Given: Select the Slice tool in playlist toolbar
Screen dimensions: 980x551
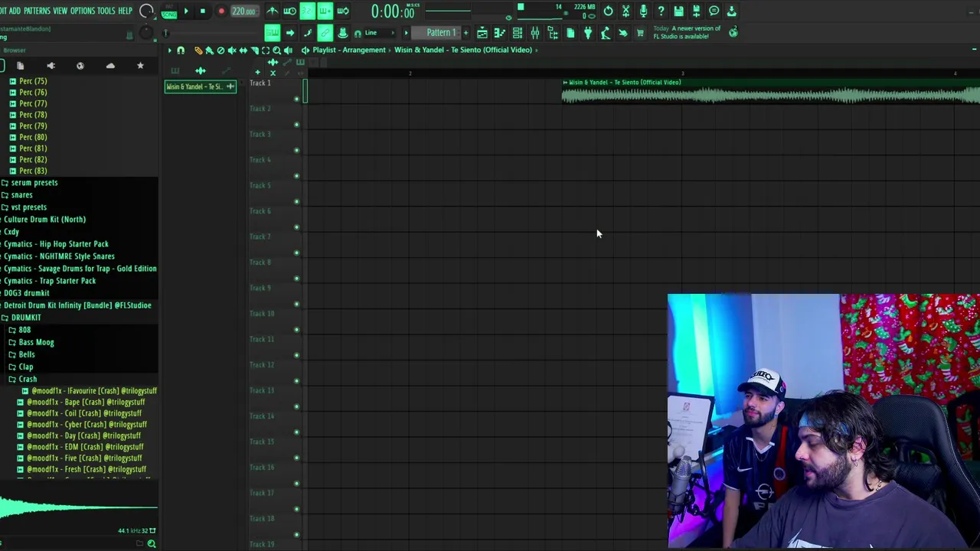Looking at the screenshot, I should coord(255,51).
